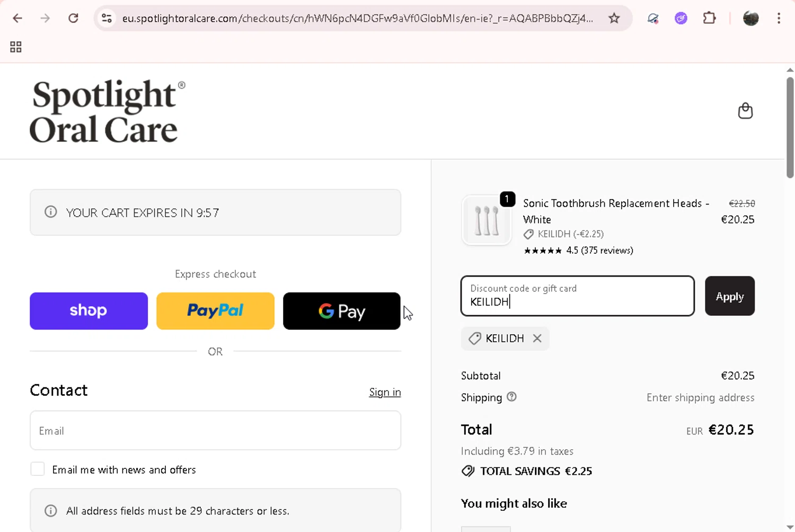Open the Chrome three-dot menu
Image resolution: width=795 pixels, height=532 pixels.
point(779,19)
